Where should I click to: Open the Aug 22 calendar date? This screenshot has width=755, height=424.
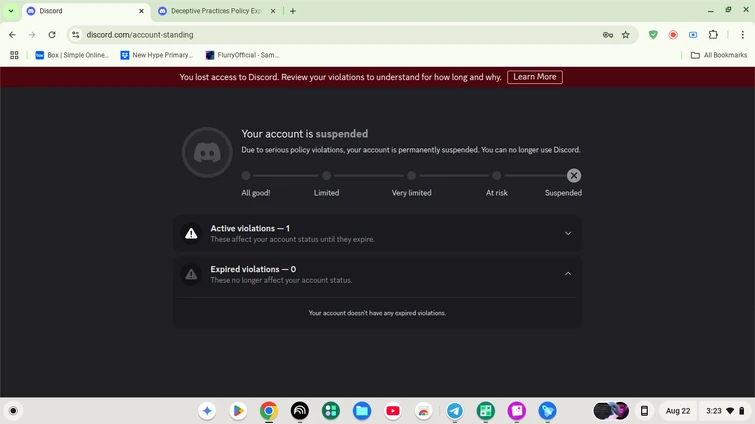point(677,411)
